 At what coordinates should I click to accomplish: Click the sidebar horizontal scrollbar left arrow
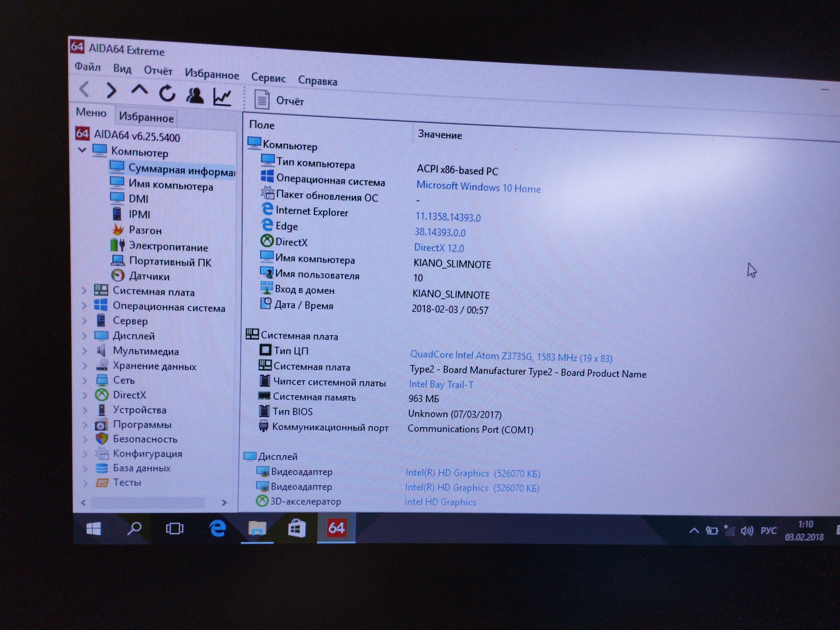pos(83,503)
